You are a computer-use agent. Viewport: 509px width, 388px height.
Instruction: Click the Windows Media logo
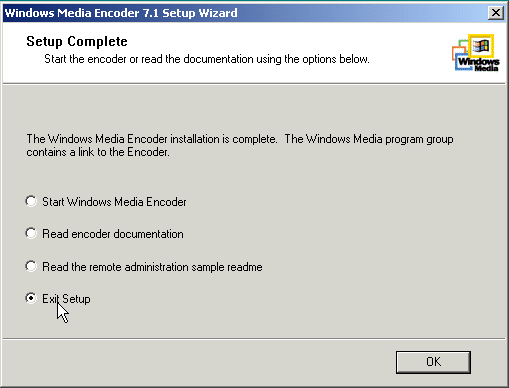point(476,53)
